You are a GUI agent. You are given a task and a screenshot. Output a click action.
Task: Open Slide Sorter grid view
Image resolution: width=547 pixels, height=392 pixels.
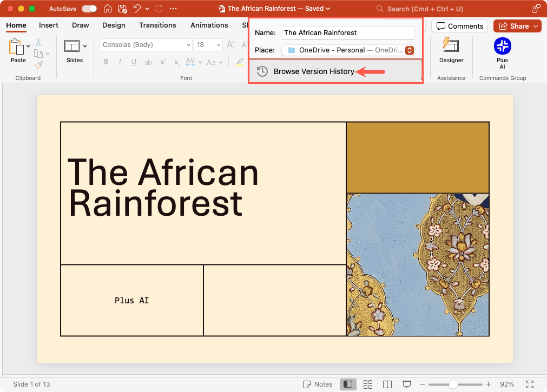click(x=368, y=384)
